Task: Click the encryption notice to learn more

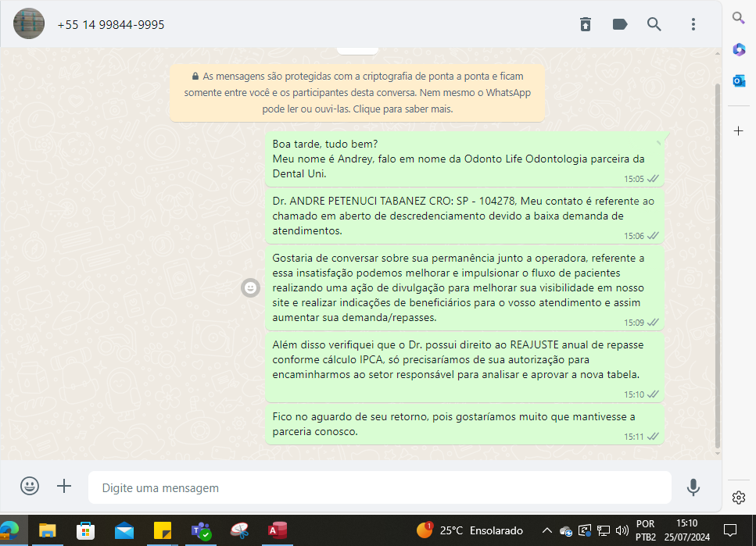Action: tap(357, 92)
